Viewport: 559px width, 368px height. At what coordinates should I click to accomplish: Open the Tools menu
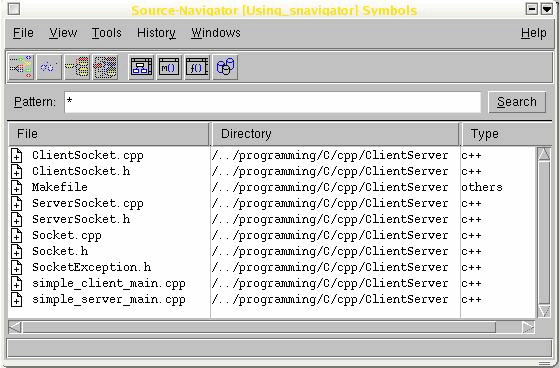(x=107, y=33)
